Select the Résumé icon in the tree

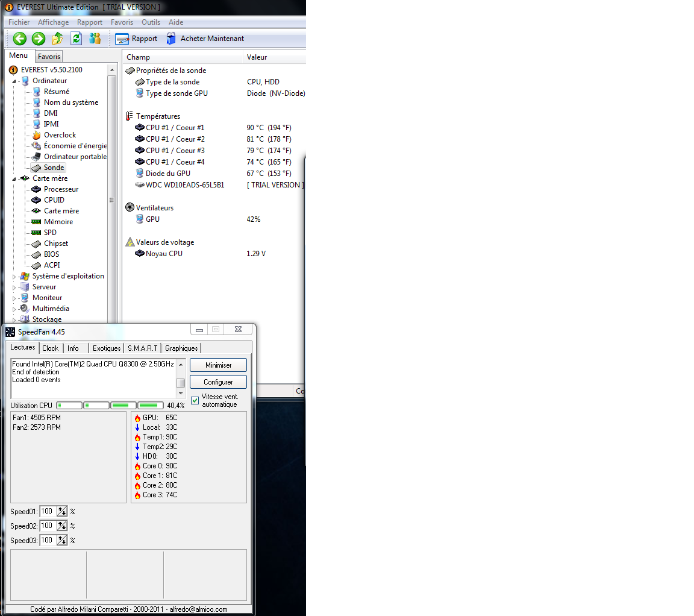(37, 92)
